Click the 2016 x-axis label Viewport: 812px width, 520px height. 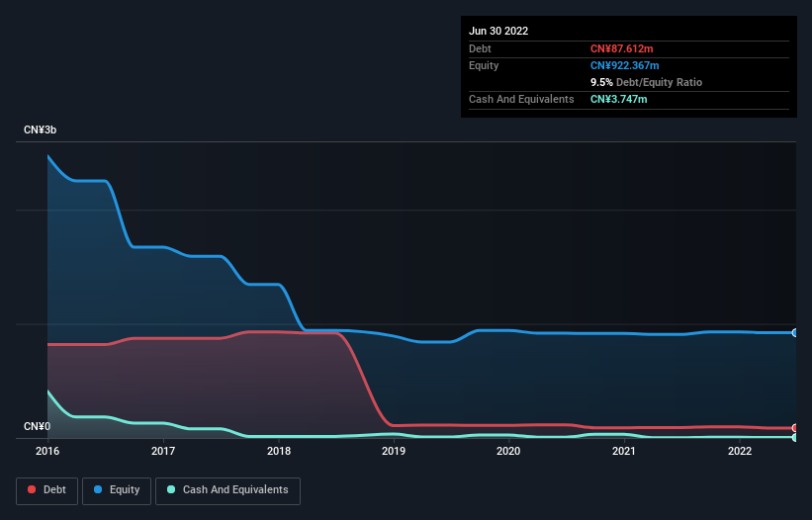pyautogui.click(x=47, y=451)
